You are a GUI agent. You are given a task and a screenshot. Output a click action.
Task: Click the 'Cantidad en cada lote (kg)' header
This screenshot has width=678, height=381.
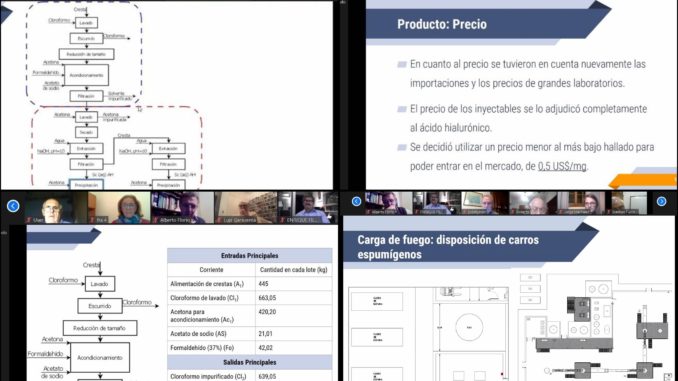[294, 269]
